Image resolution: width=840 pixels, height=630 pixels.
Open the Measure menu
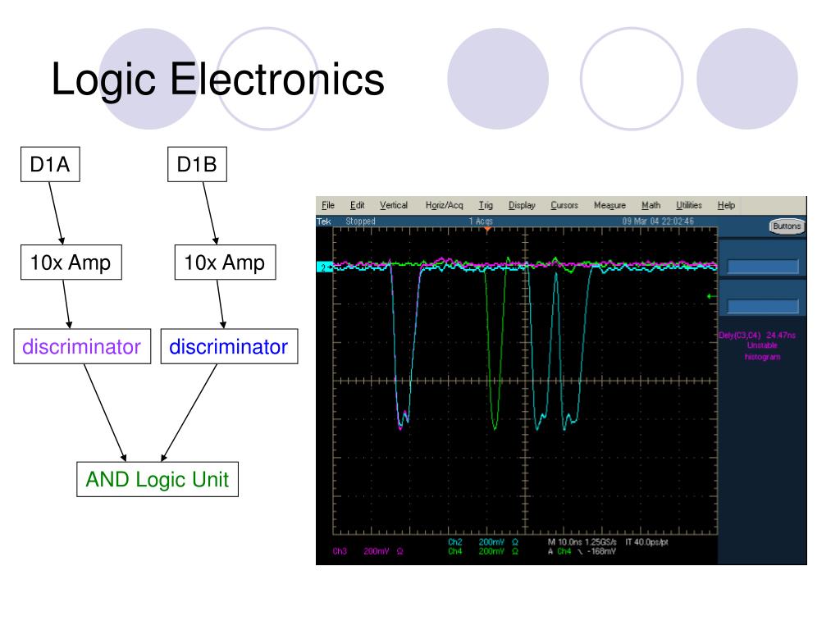point(609,205)
